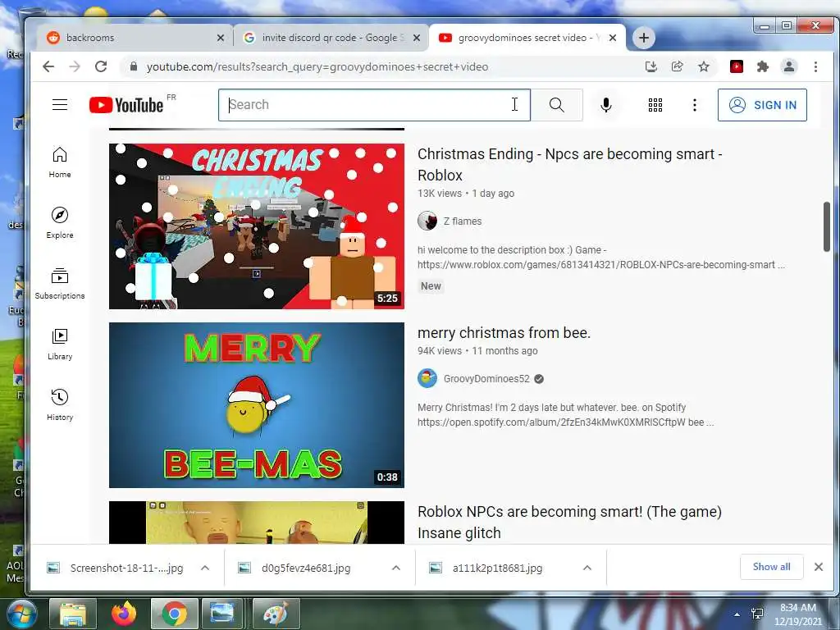Click the install/download page icon in address bar

click(651, 66)
